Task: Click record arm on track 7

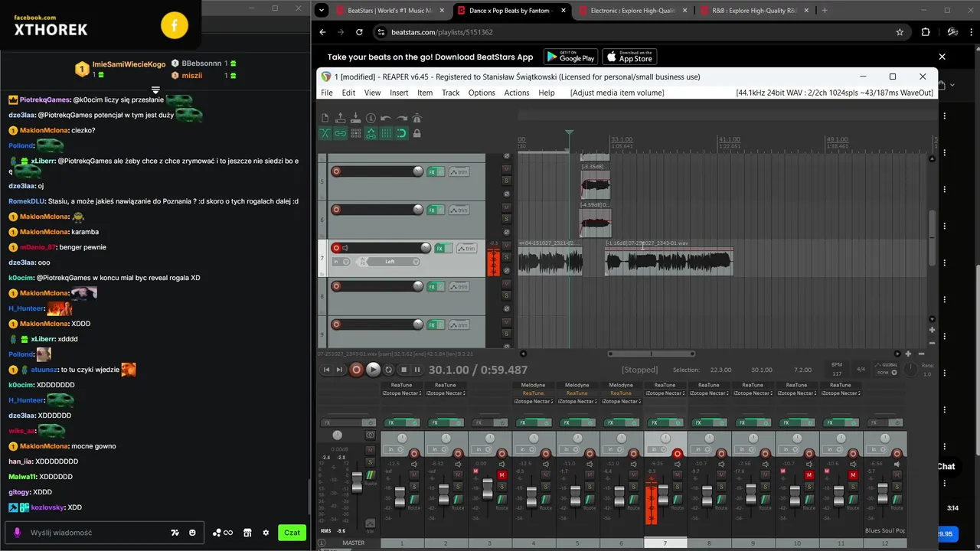Action: click(335, 248)
